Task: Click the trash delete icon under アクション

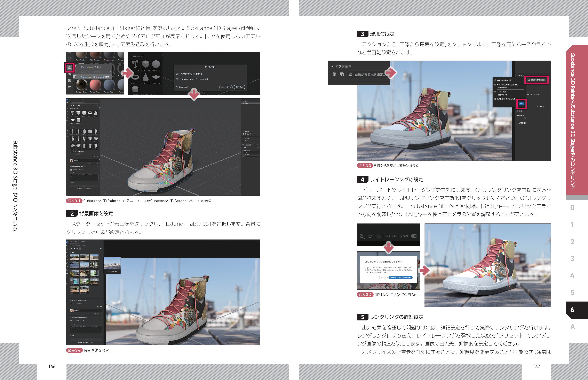Action: pos(334,74)
